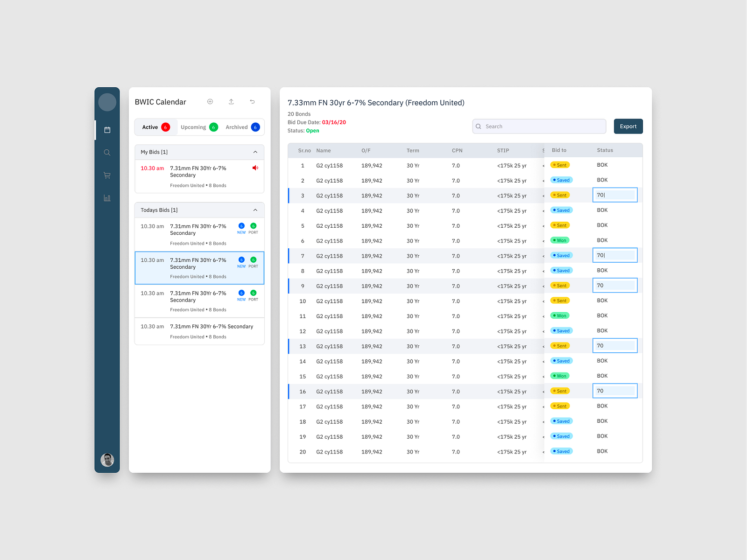
Task: Click the Export button
Action: click(628, 126)
